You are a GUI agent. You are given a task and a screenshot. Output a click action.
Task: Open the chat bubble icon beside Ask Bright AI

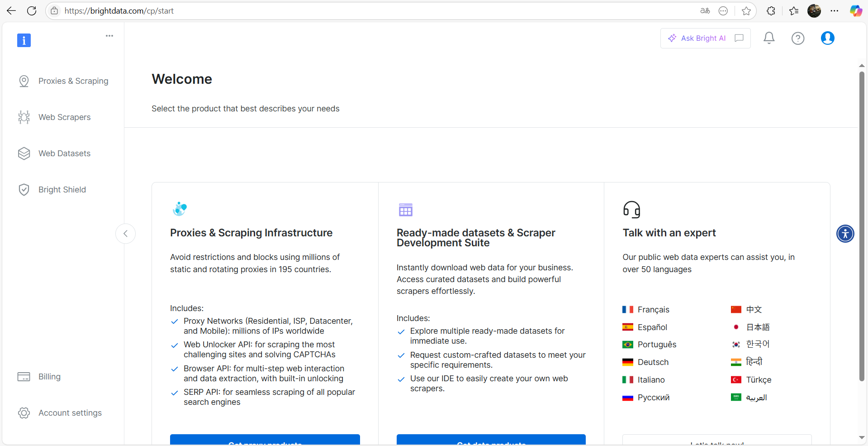click(x=739, y=38)
